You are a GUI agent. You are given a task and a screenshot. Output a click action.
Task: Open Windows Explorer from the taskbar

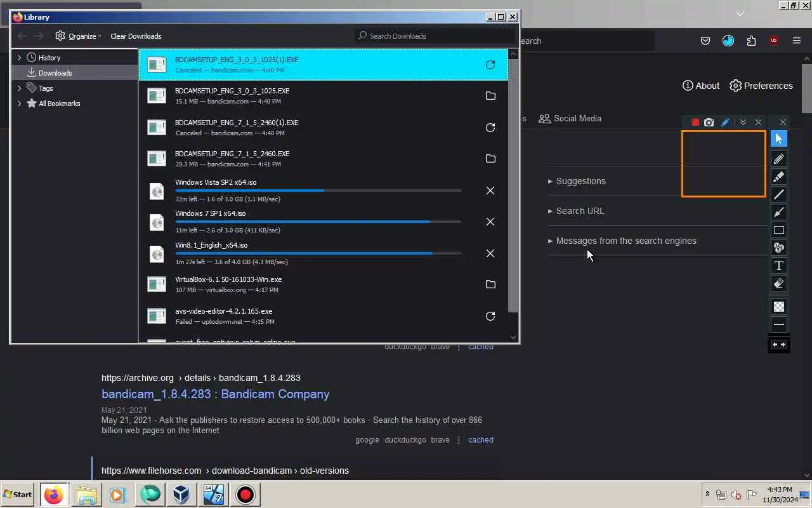tap(86, 495)
